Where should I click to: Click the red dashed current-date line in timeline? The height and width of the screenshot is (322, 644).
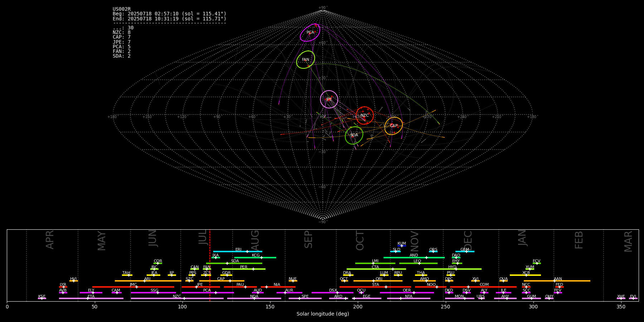(x=210, y=265)
